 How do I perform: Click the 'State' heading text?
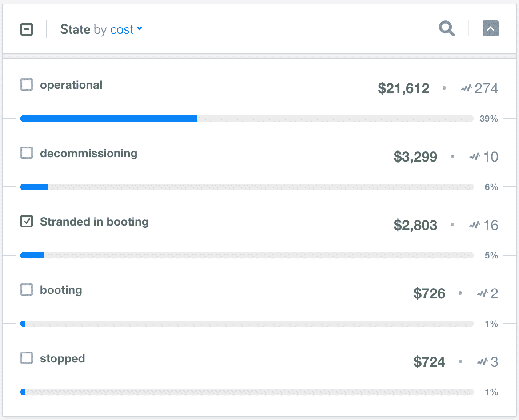[76, 30]
